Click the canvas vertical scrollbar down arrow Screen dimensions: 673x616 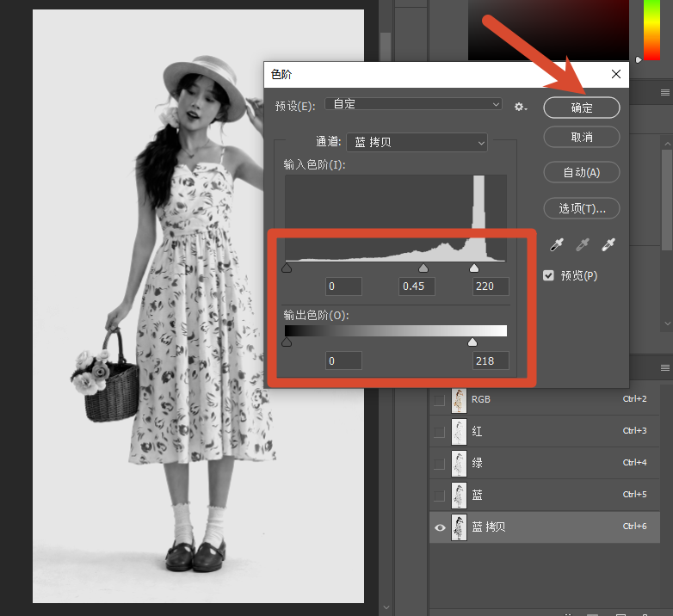point(386,607)
